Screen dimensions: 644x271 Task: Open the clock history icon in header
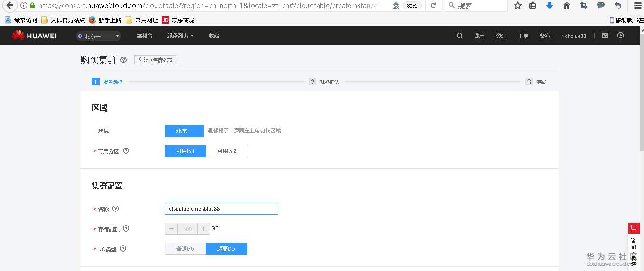[x=620, y=36]
